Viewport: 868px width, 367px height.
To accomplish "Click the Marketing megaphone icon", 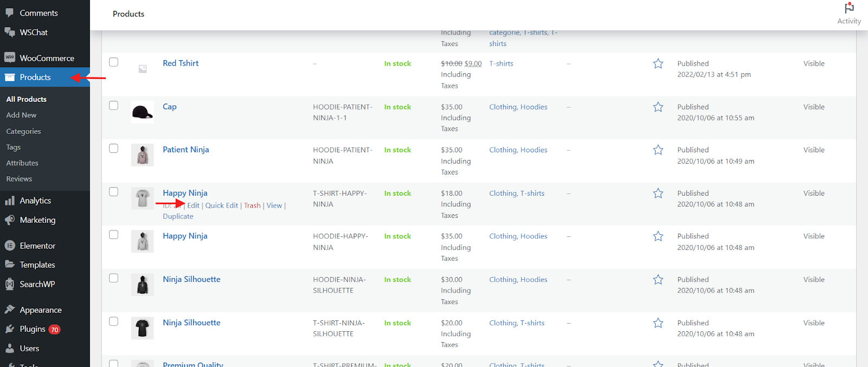I will (x=10, y=220).
